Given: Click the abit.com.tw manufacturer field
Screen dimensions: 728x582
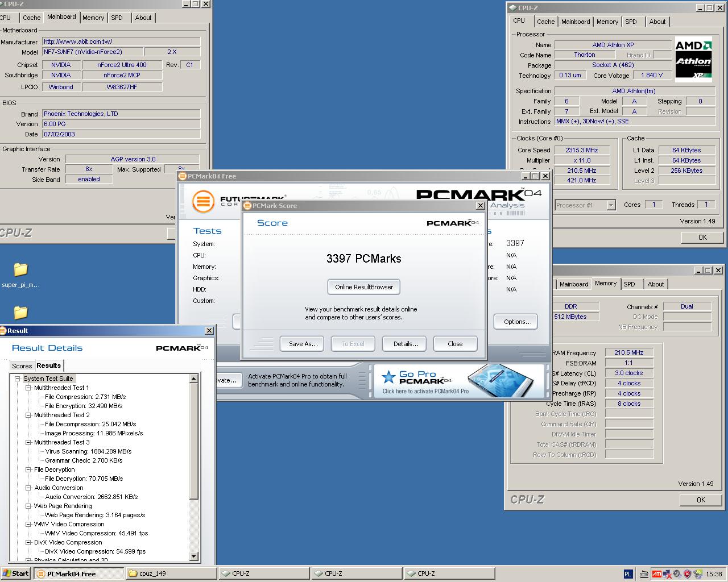Looking at the screenshot, I should tap(121, 41).
